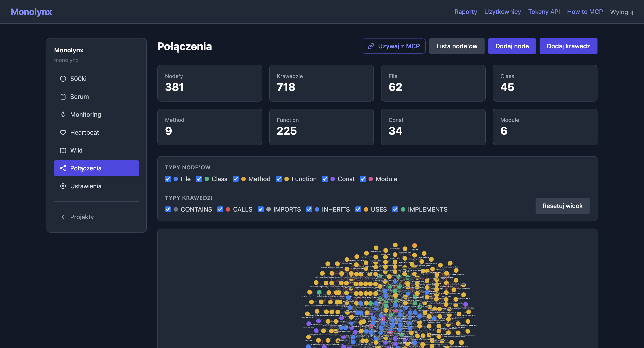Select the Monitoring lightning bolt icon

[63, 115]
